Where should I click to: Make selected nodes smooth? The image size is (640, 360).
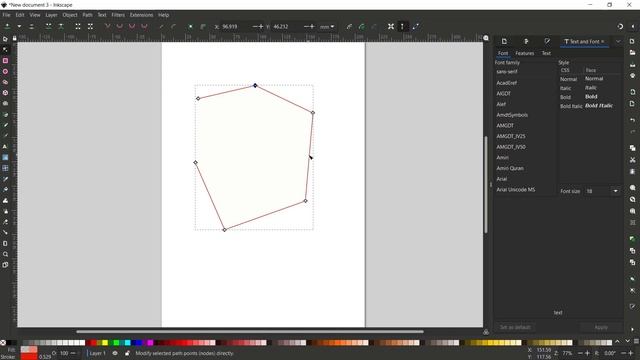coord(120,27)
